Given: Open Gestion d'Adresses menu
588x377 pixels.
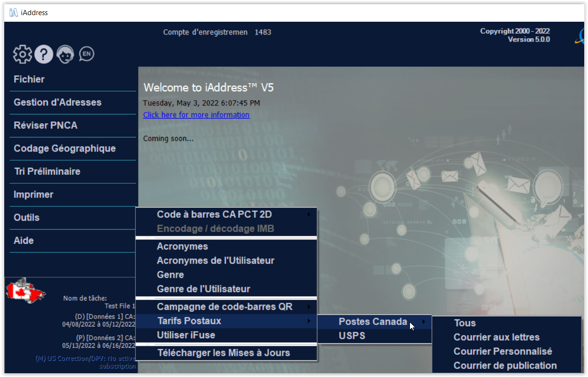Looking at the screenshot, I should pos(73,103).
